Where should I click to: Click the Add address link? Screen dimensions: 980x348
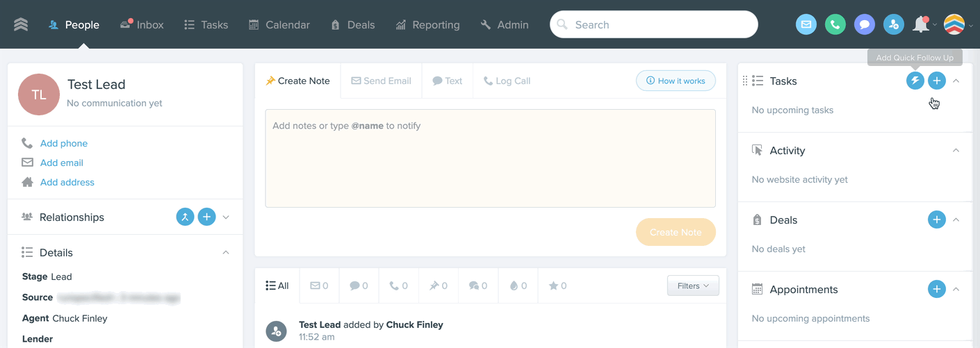pos(67,182)
